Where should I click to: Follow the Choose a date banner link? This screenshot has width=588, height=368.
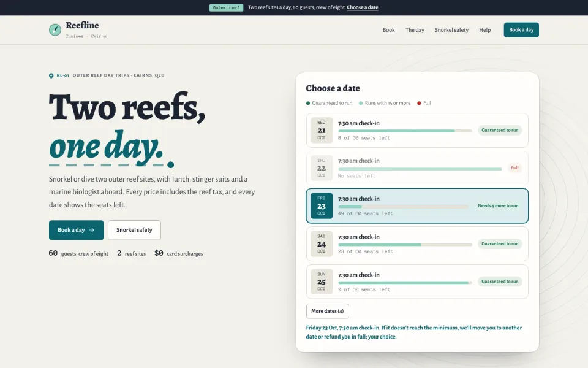point(362,7)
